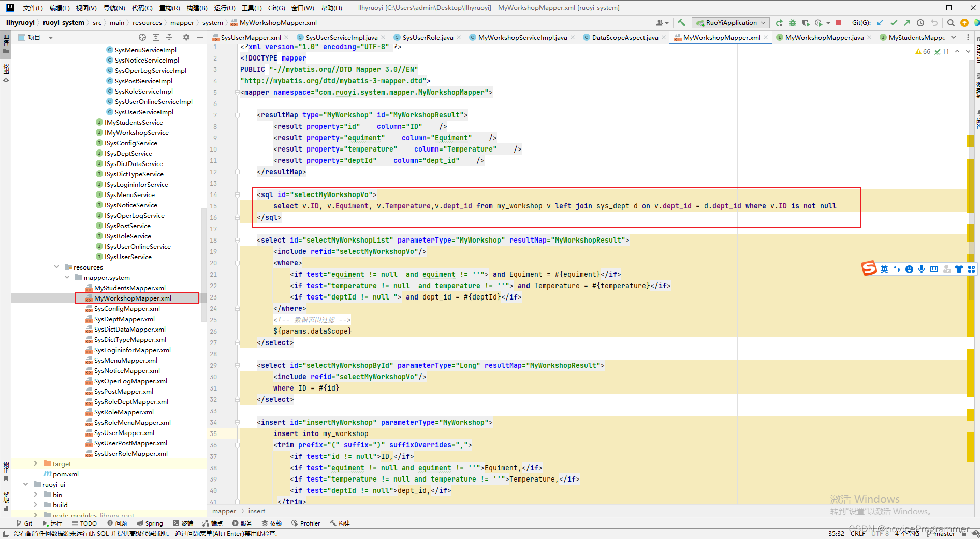Open the recent tabs menu with three dots
Screen dimensions: 980x539
(x=968, y=37)
